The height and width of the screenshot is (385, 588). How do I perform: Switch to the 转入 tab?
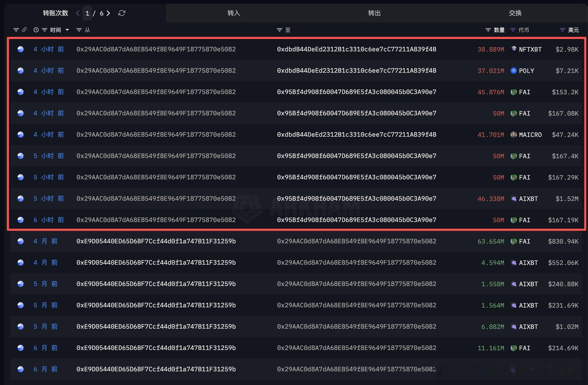tap(234, 13)
